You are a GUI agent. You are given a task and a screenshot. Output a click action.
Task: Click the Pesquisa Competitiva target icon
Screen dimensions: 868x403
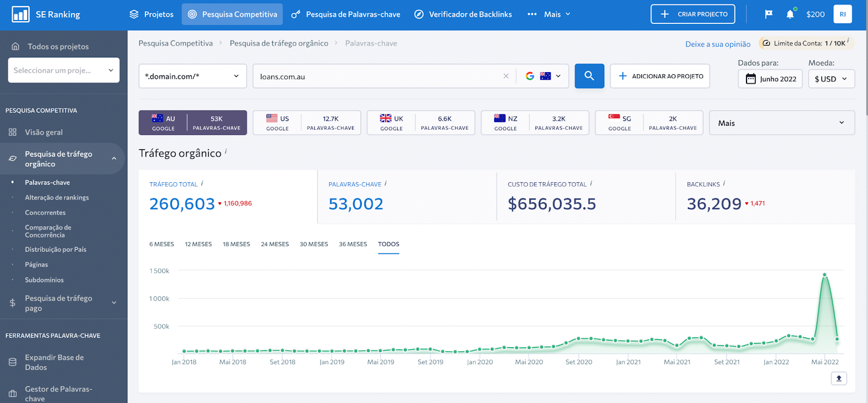192,14
